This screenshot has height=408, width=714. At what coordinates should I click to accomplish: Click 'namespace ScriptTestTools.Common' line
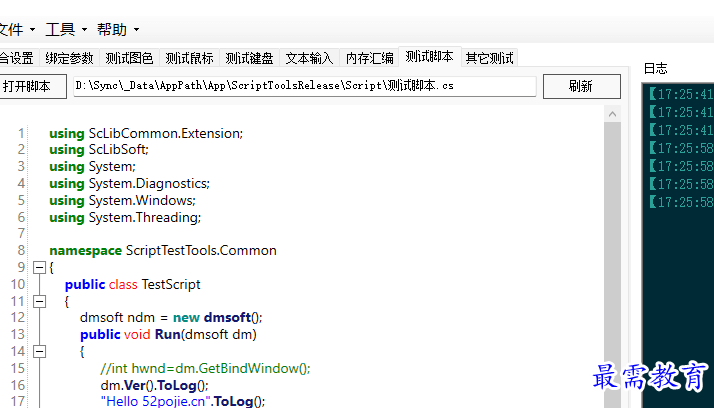point(163,250)
